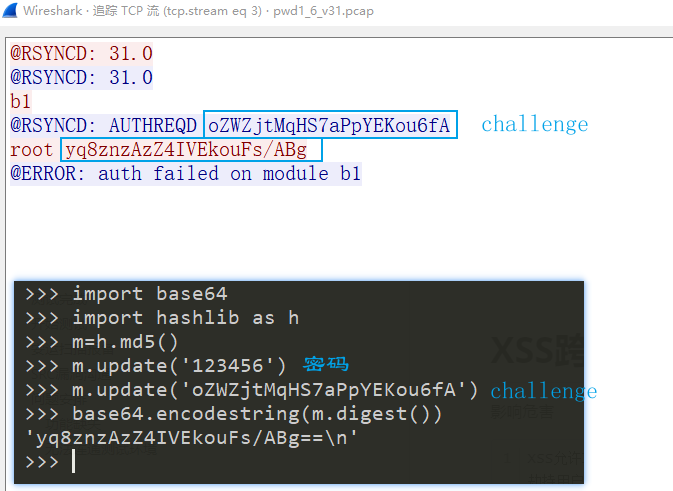Click the second blue @RSYNCD: 31.0 line
The image size is (673, 491).
[82, 78]
